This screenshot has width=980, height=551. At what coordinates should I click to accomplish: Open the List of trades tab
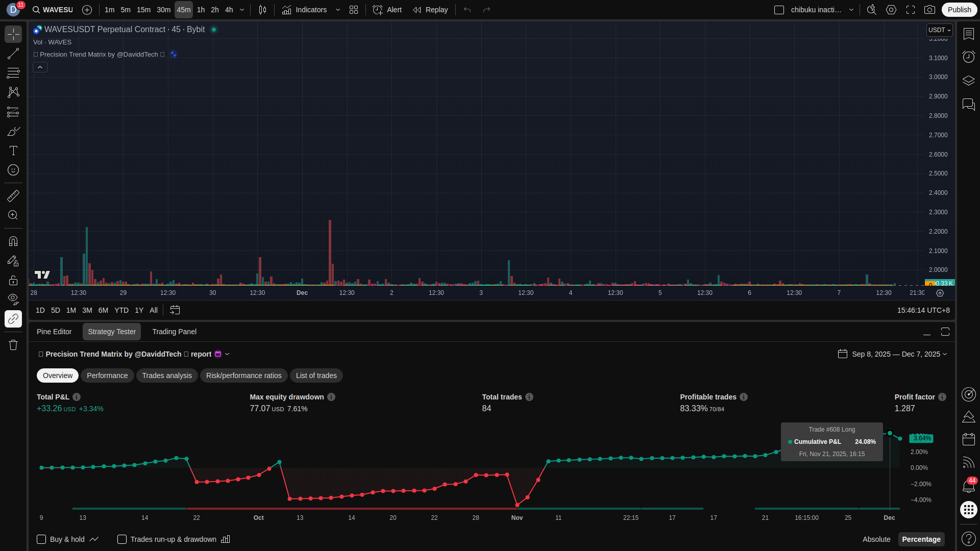pyautogui.click(x=316, y=375)
